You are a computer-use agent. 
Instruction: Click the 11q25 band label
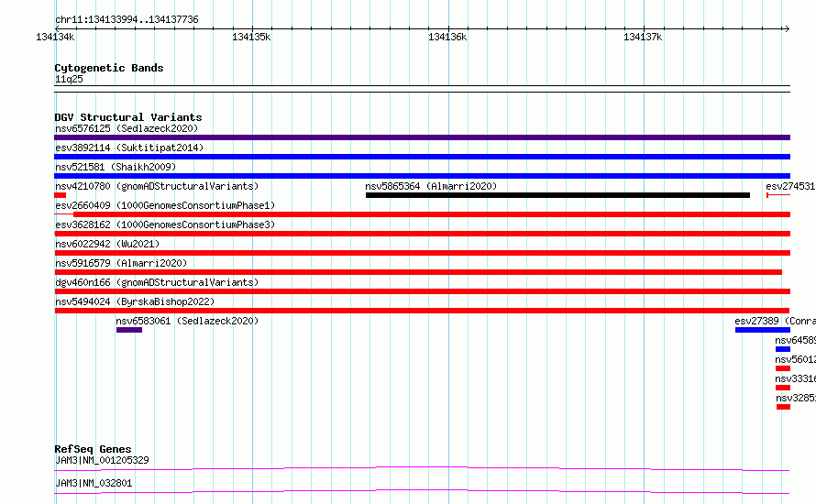click(x=69, y=79)
